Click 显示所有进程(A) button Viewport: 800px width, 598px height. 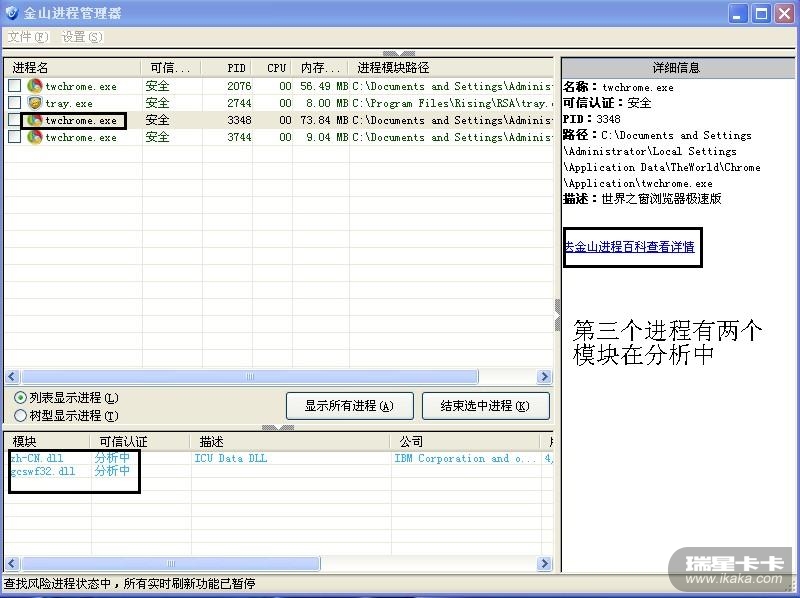[x=349, y=406]
